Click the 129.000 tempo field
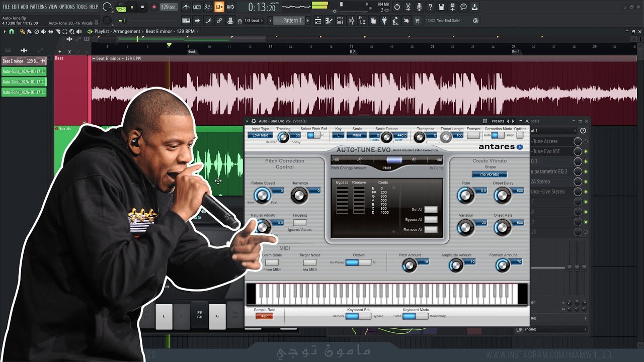The width and height of the screenshot is (644, 362). [169, 7]
